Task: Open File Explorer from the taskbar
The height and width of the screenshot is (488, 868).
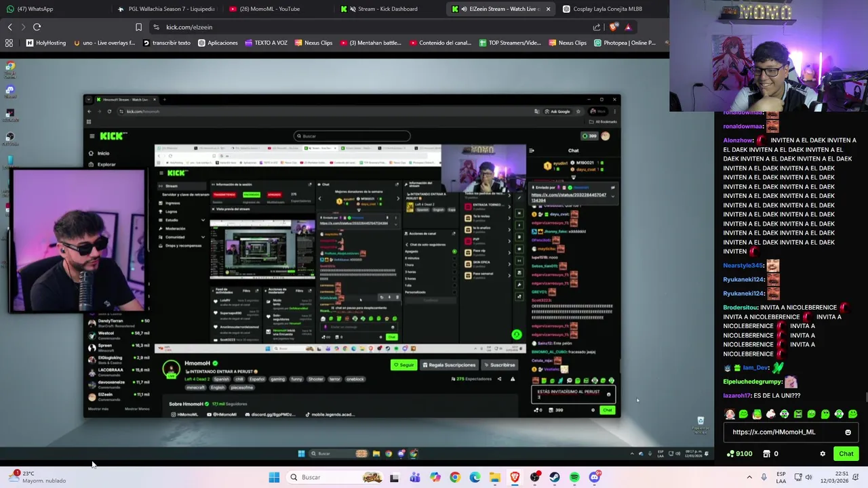Action: click(x=494, y=477)
